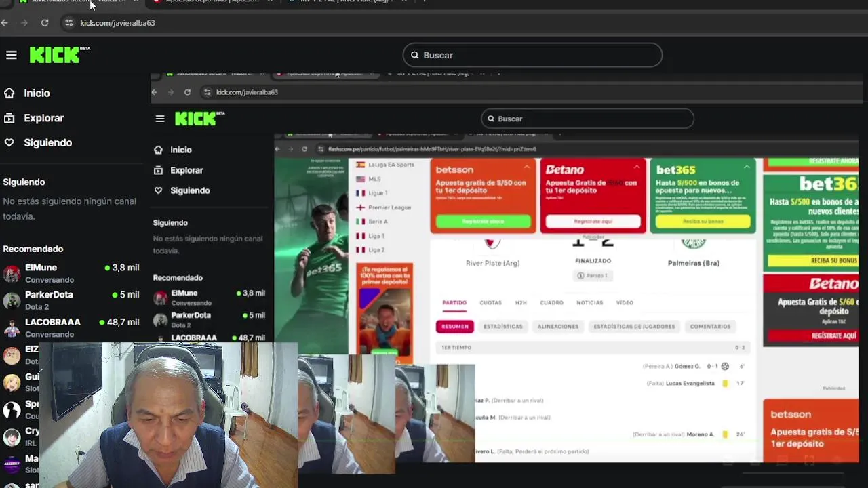868x488 pixels.
Task: Select the ESTADÍSTICAS sub-tab
Action: [503, 327]
